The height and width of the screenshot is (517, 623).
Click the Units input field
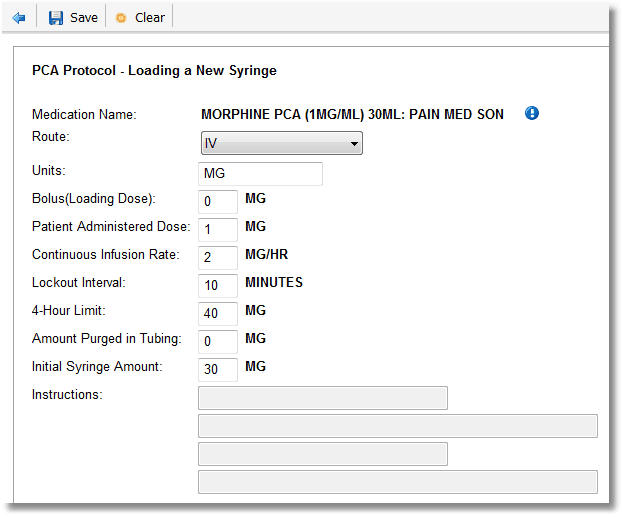click(x=260, y=174)
